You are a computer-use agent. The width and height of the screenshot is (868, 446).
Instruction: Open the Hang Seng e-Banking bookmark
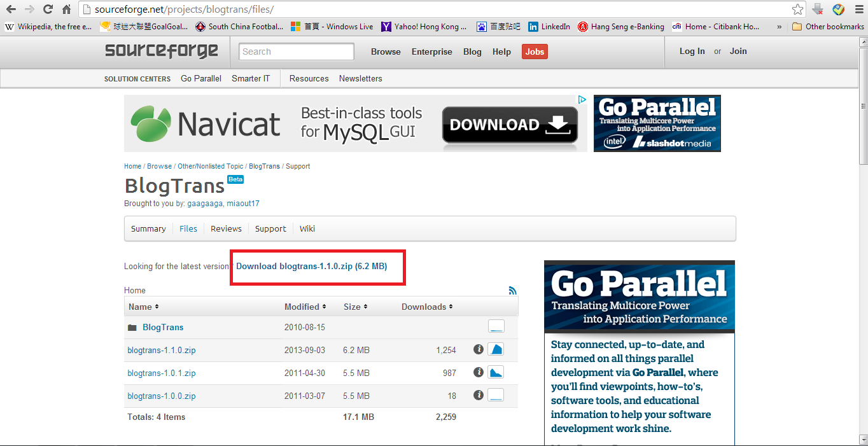(x=621, y=27)
